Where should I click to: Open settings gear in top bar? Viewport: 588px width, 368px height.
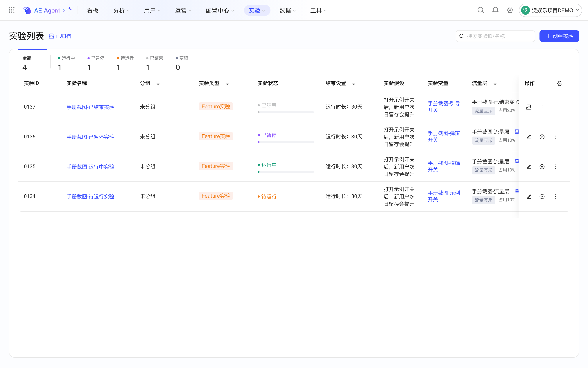[x=510, y=10]
